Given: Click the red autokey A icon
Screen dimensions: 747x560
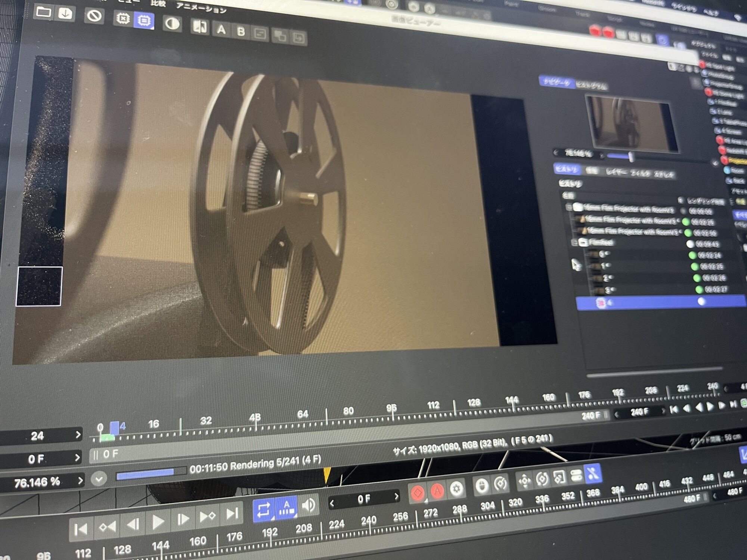Looking at the screenshot, I should [437, 491].
